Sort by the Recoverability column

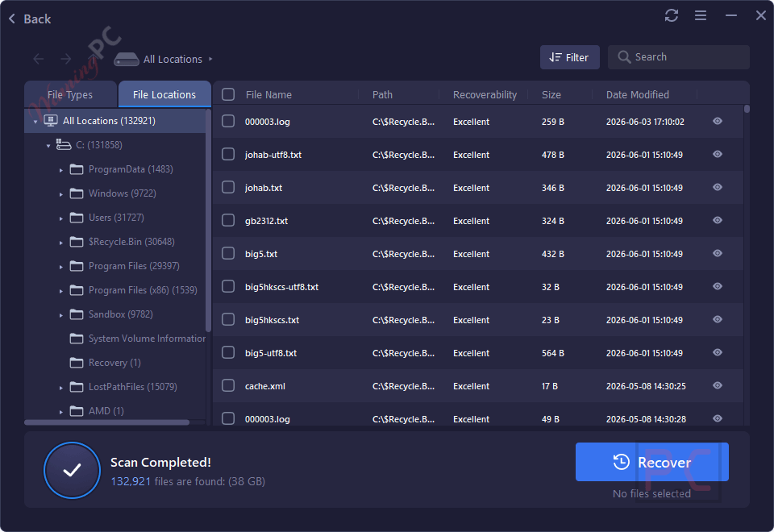coord(485,95)
